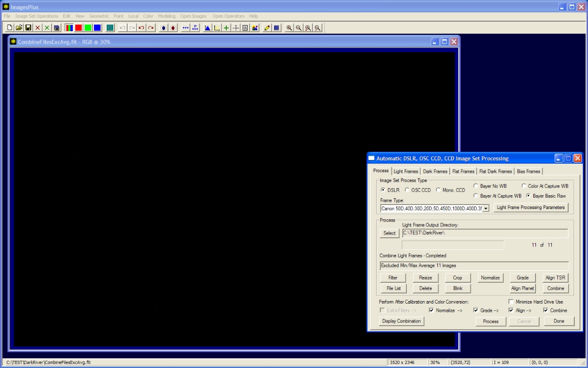Open the Geometric menu

[99, 16]
